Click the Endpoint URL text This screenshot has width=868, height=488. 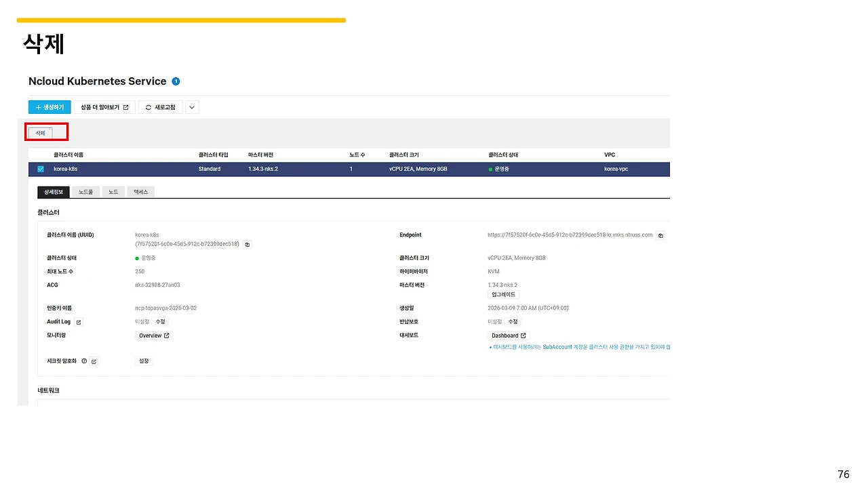click(570, 235)
